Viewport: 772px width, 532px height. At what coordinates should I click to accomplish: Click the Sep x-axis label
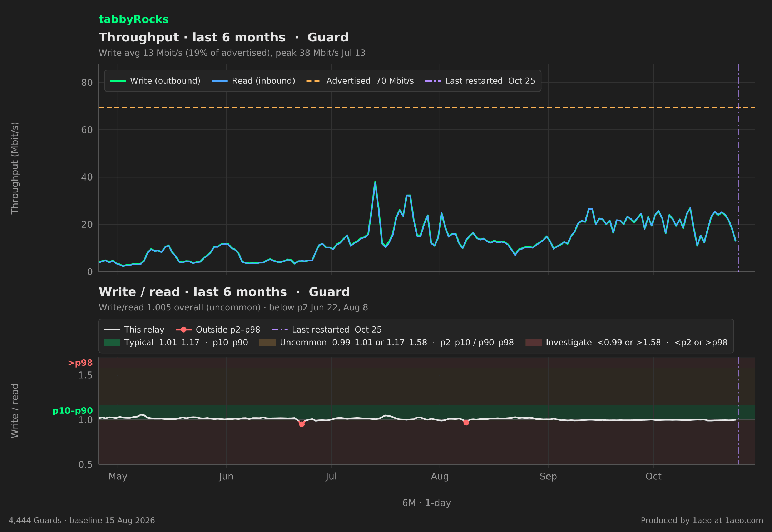[x=548, y=477]
